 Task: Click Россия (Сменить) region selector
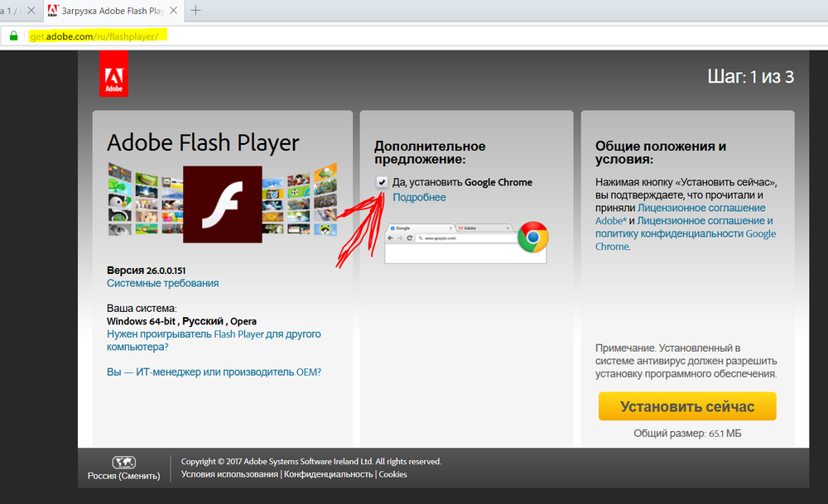pyautogui.click(x=123, y=476)
